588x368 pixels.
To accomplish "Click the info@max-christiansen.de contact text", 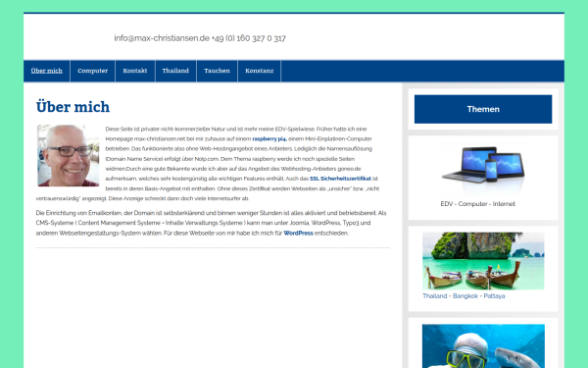I will click(x=162, y=38).
